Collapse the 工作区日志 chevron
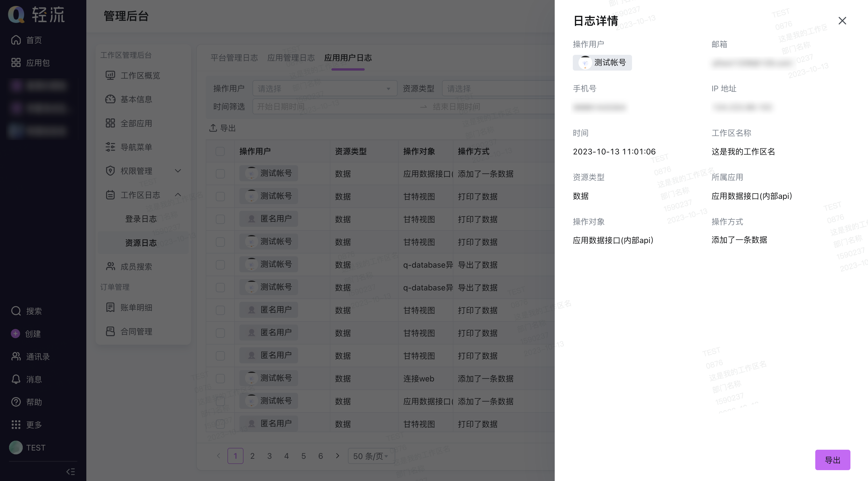This screenshot has height=481, width=868. (x=178, y=195)
